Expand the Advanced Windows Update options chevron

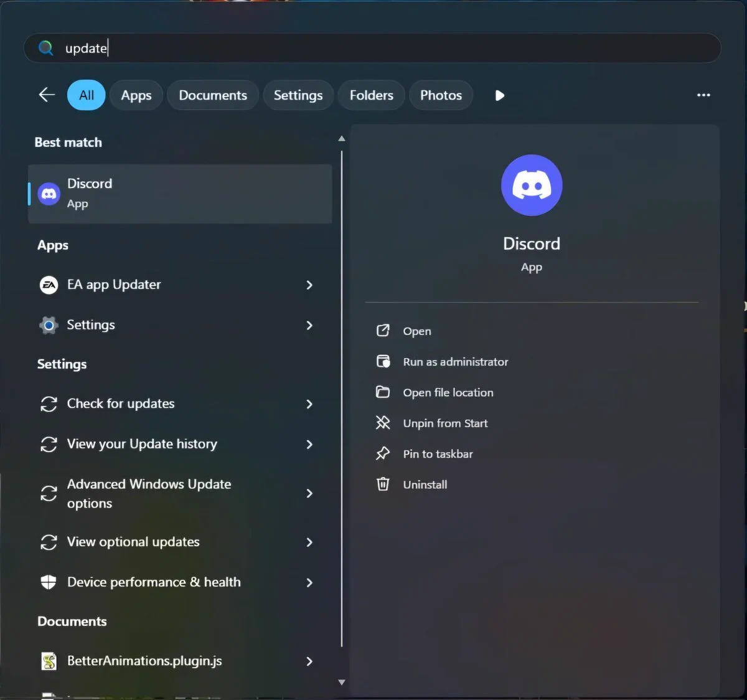309,493
